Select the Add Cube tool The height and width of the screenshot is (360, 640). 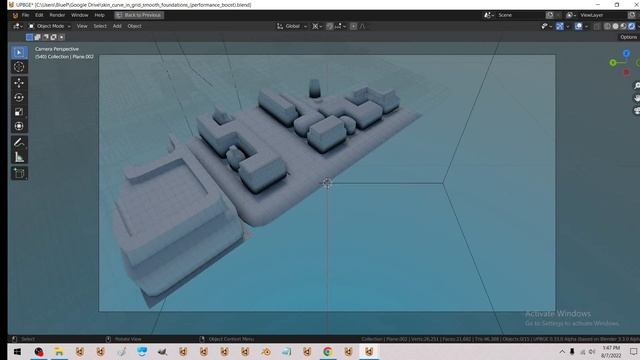pos(19,173)
